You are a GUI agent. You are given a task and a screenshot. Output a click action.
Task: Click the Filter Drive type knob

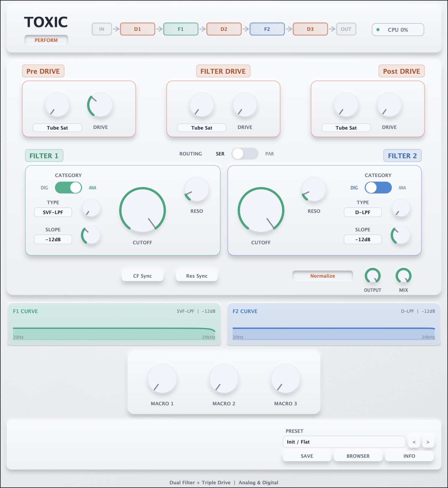coord(202,105)
